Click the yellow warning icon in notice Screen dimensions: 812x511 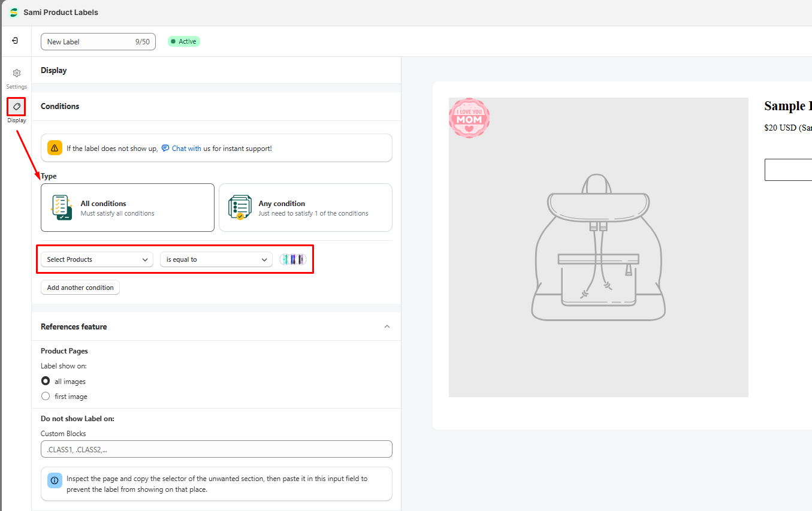pyautogui.click(x=55, y=148)
